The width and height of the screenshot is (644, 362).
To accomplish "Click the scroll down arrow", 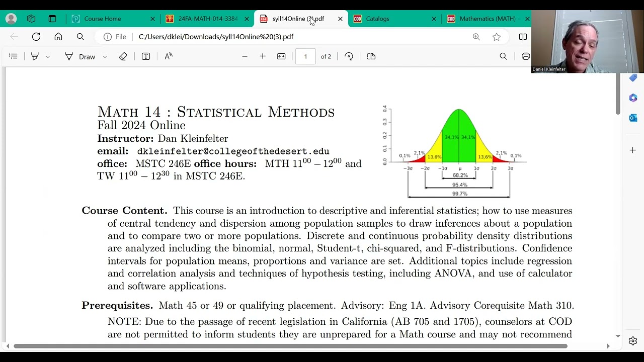I will click(618, 336).
